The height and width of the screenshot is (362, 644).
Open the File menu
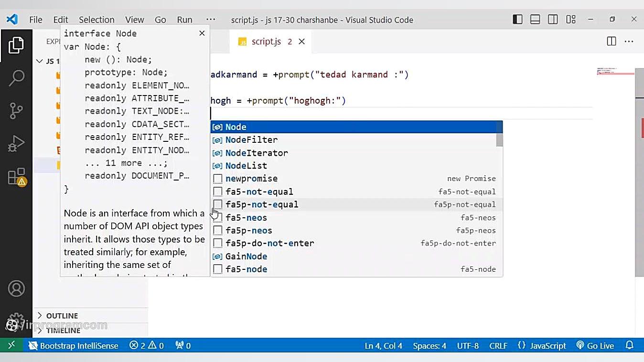tap(36, 20)
